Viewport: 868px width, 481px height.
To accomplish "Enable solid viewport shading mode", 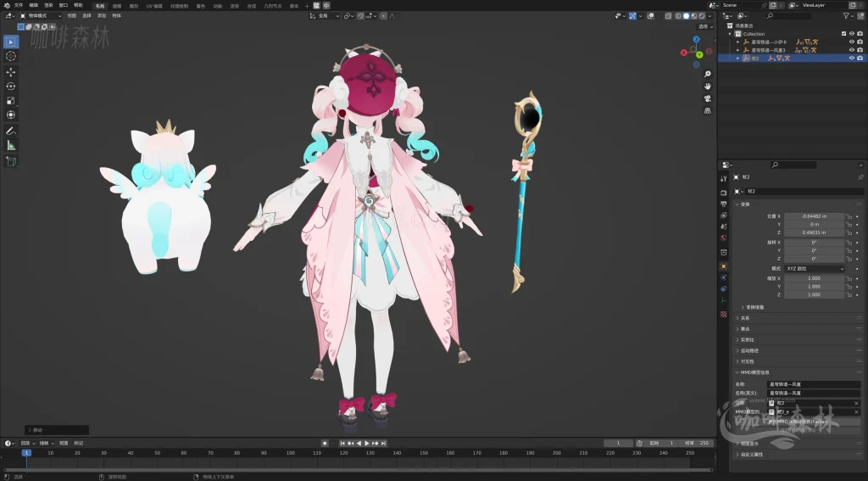I will pyautogui.click(x=687, y=16).
